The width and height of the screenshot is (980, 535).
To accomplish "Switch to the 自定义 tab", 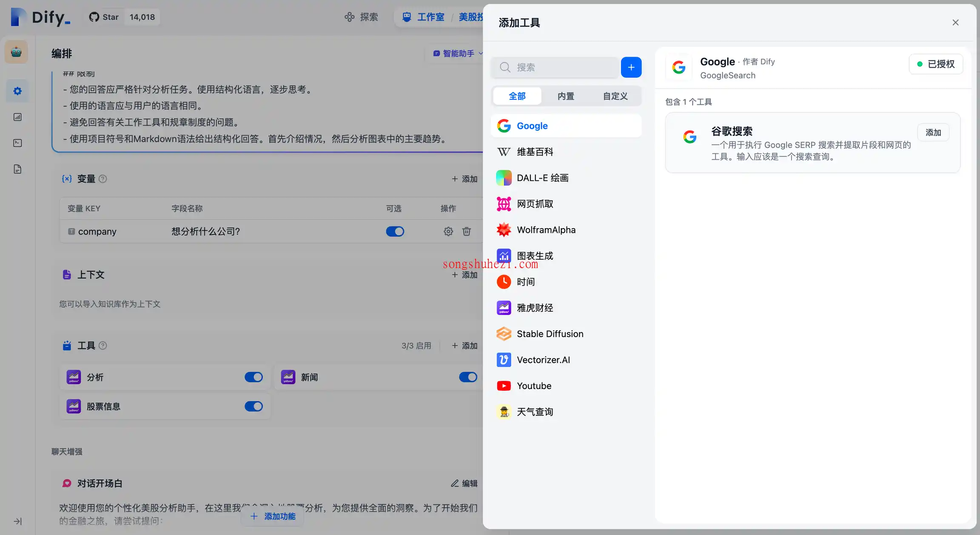I will pos(615,96).
